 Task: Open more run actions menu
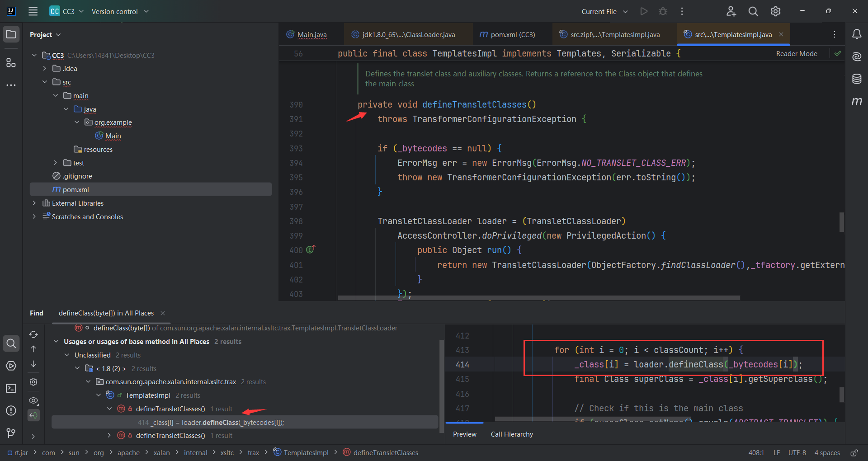click(x=682, y=11)
